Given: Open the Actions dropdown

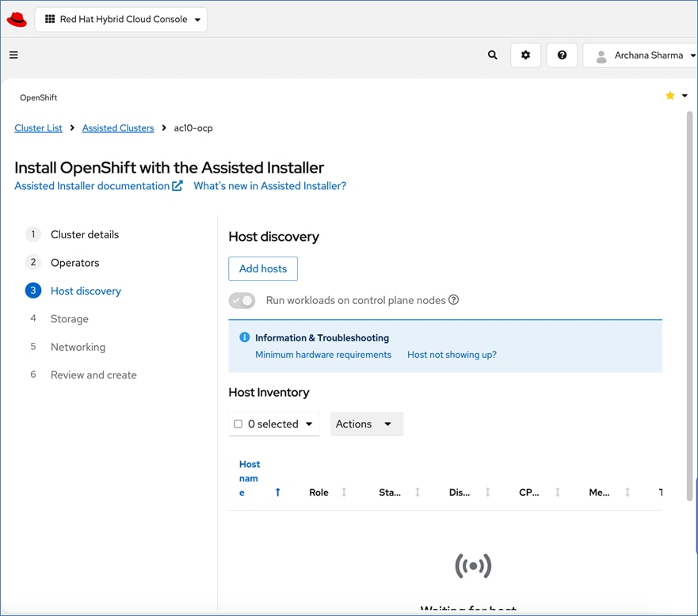Looking at the screenshot, I should (367, 424).
